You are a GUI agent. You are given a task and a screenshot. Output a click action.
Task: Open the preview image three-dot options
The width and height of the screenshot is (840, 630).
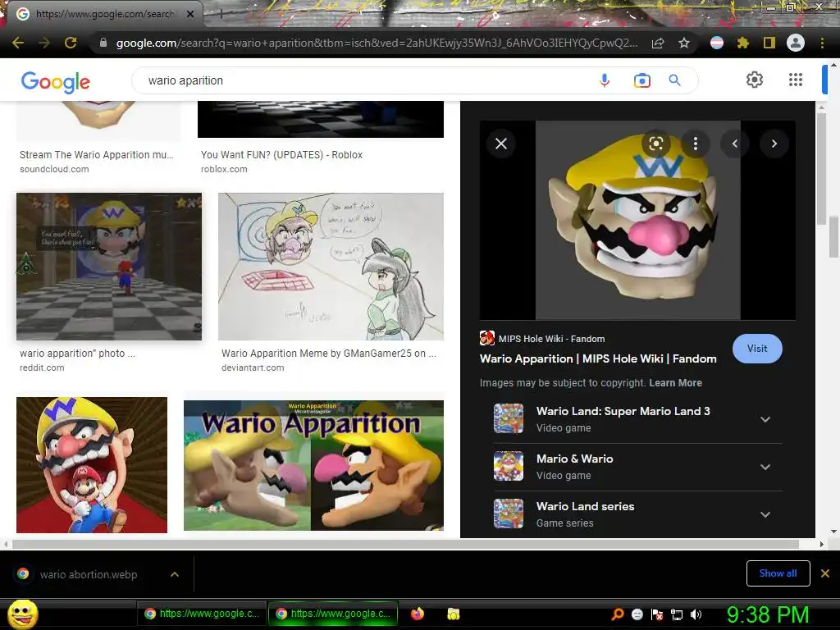coord(696,144)
